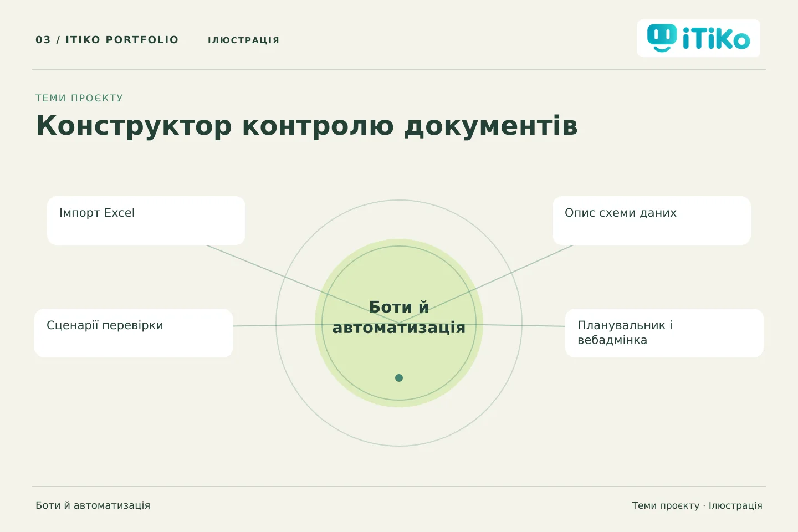798x532 pixels.
Task: Click the "ТЕМИ ПРОЄКТУ" subtitle
Action: pyautogui.click(x=79, y=98)
